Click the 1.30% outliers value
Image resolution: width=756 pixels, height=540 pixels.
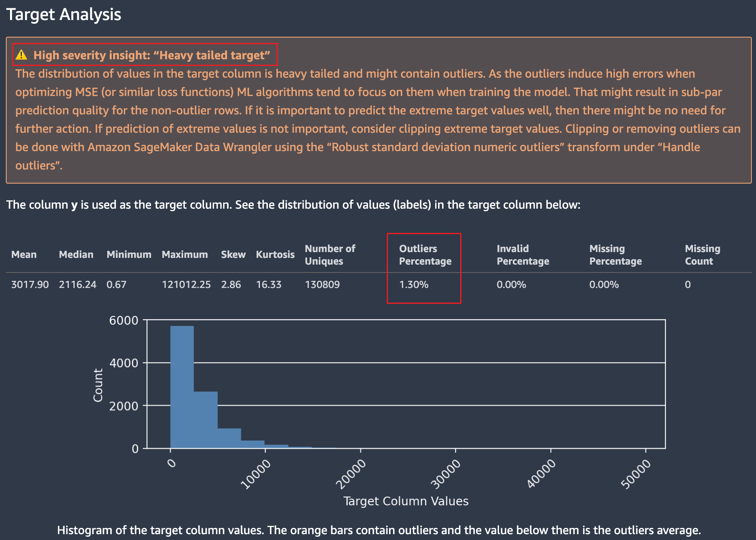(413, 285)
